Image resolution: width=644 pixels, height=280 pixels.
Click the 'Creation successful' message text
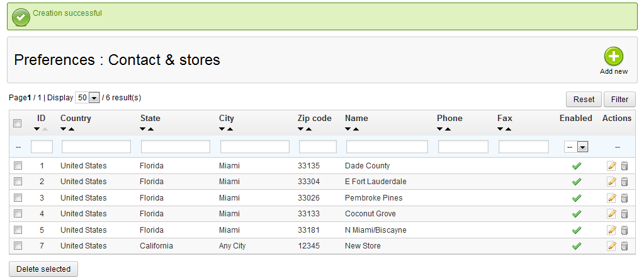pyautogui.click(x=67, y=13)
